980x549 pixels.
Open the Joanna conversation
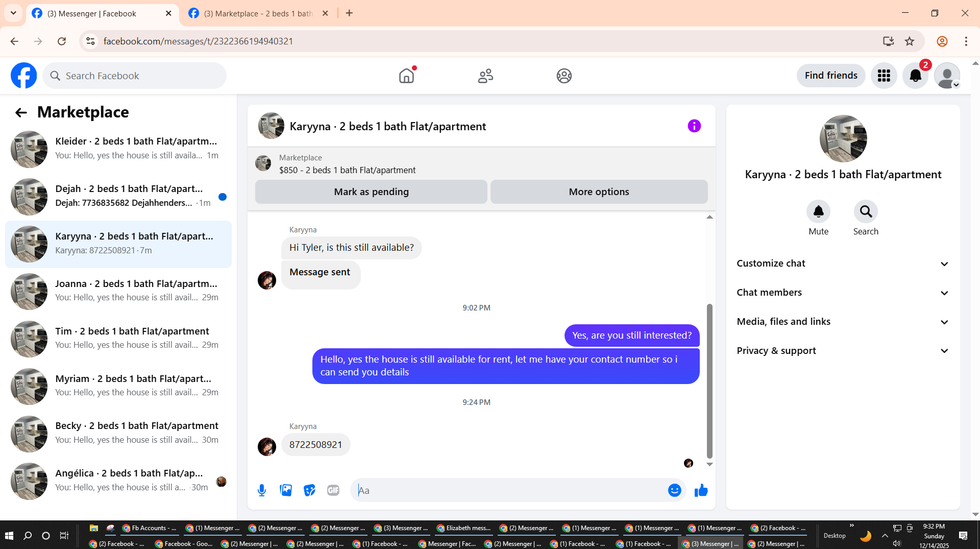118,292
